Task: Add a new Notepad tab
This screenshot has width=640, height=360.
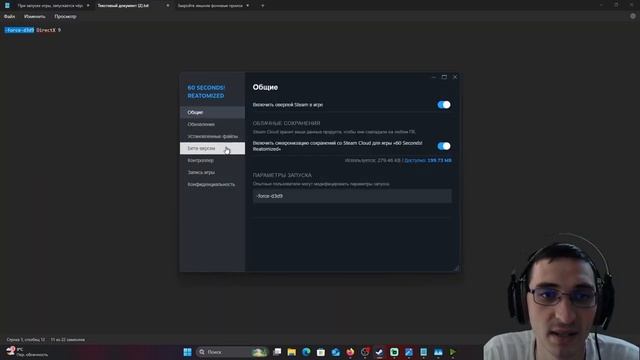Action: point(262,6)
